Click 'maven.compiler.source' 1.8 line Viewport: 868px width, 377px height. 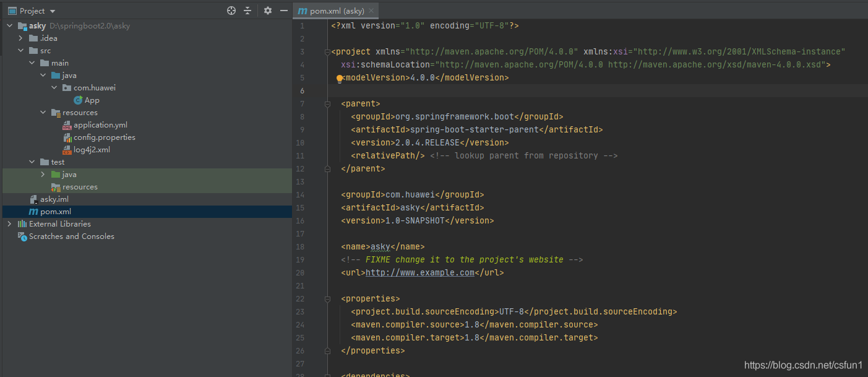coord(475,324)
